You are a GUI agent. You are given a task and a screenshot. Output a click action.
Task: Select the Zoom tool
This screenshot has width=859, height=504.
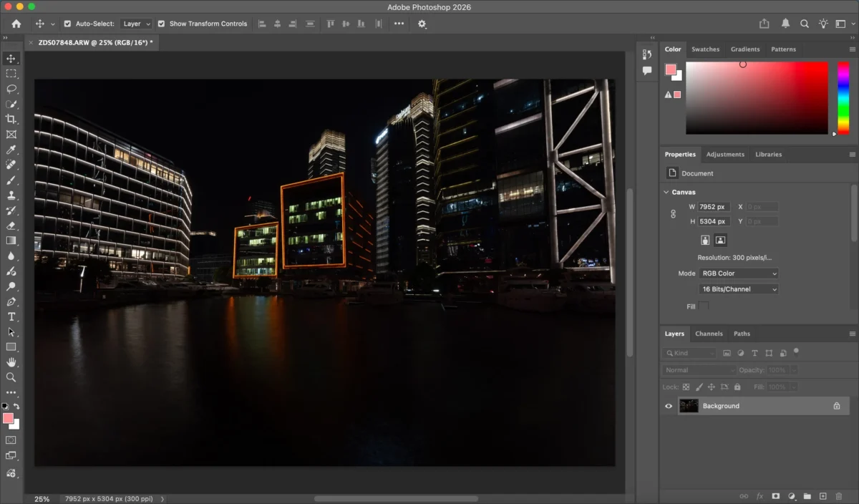[x=11, y=376]
